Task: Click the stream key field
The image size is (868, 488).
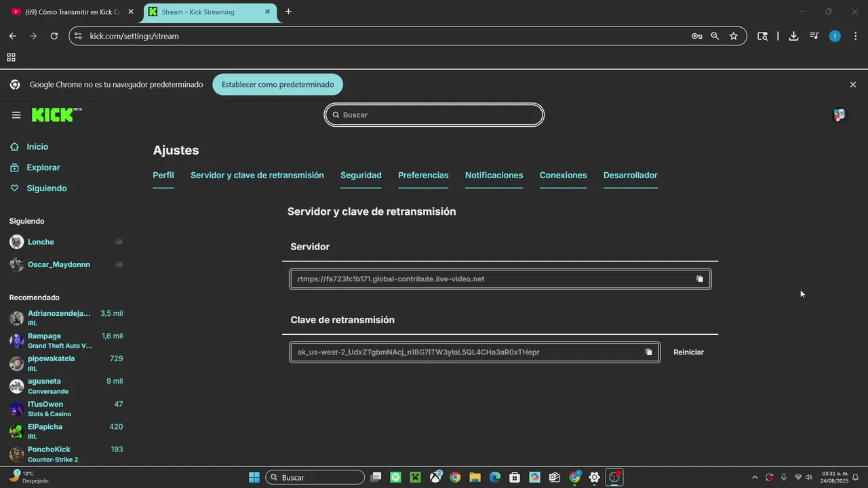Action: [475, 352]
